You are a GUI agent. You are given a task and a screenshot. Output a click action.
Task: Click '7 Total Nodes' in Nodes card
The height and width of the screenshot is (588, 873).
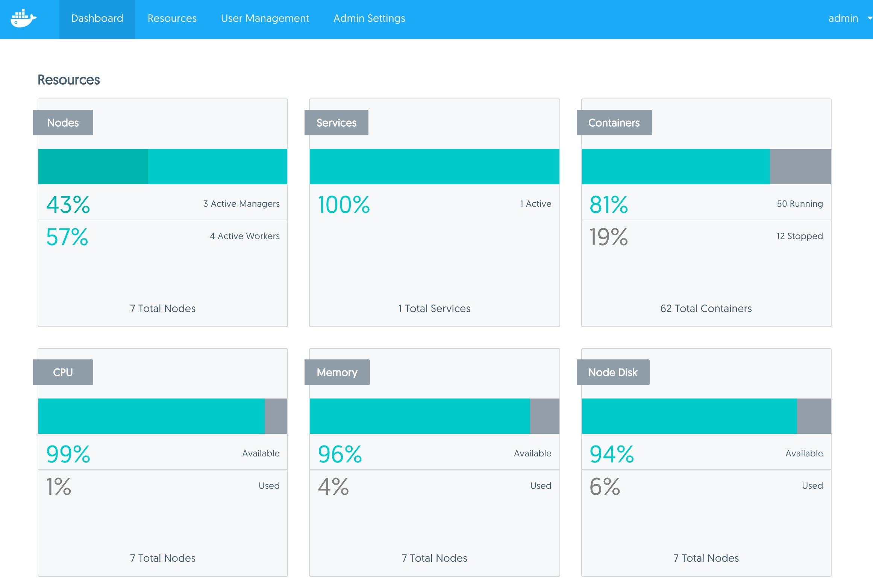pyautogui.click(x=163, y=309)
